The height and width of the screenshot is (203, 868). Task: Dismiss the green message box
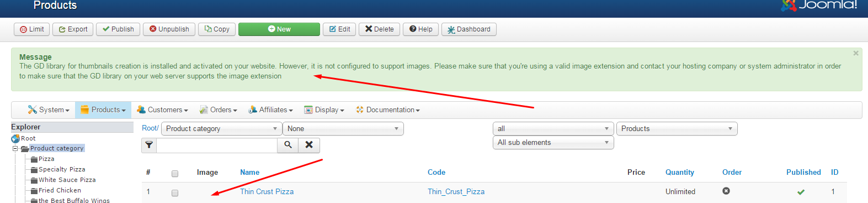(856, 53)
